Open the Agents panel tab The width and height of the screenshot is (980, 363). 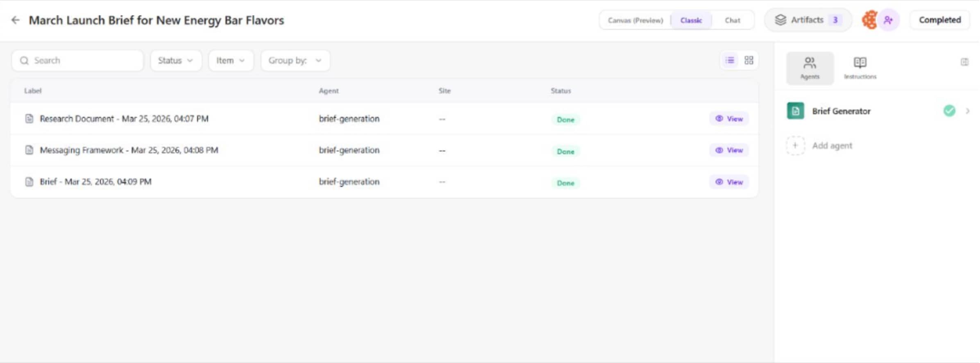(x=810, y=68)
